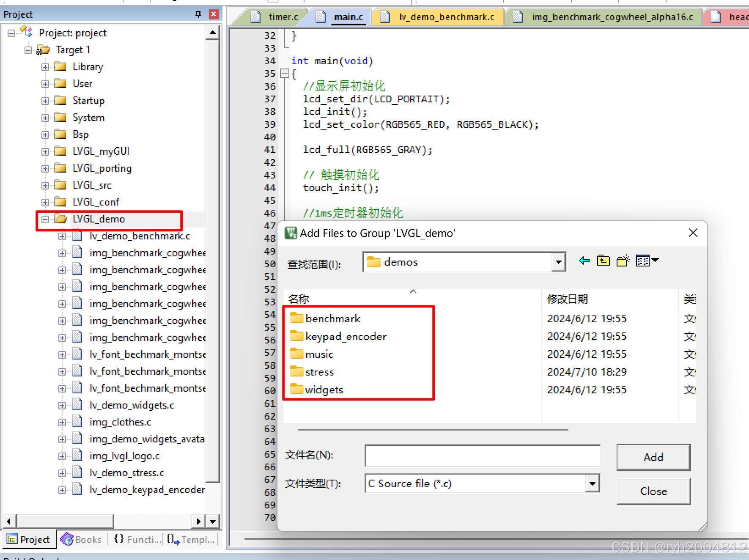Open the file type dropdown showing C Source file
Screen dimensions: 749x560
click(592, 483)
